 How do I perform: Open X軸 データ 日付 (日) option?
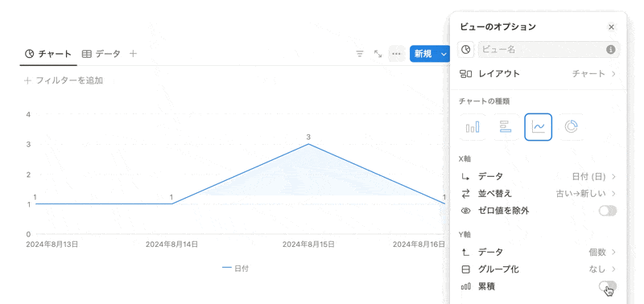coord(539,177)
